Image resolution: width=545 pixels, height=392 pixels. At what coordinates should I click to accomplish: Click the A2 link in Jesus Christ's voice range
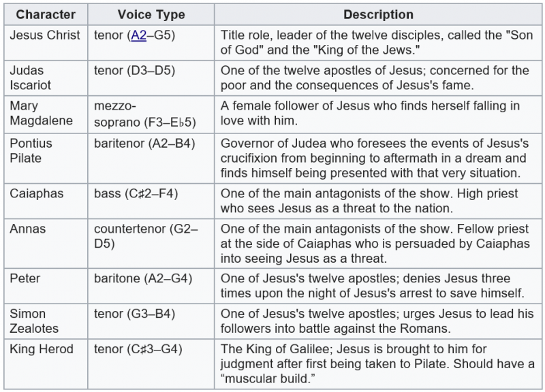tap(139, 35)
